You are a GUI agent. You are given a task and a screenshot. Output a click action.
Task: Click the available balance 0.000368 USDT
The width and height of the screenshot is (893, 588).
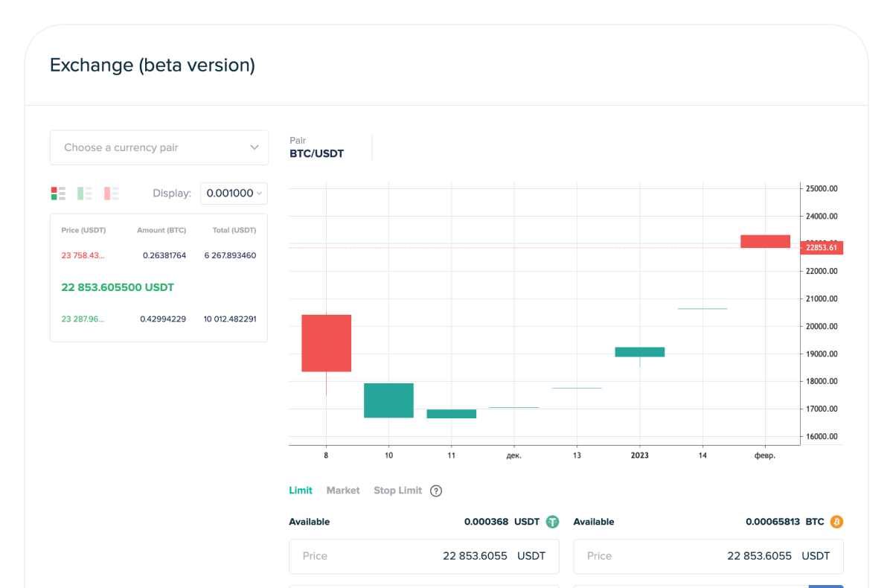(x=502, y=522)
